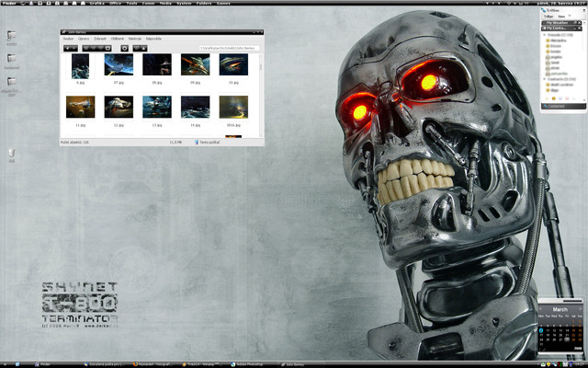Click 'Tento počítač' in the status bar
The image size is (588, 368).
(208, 143)
